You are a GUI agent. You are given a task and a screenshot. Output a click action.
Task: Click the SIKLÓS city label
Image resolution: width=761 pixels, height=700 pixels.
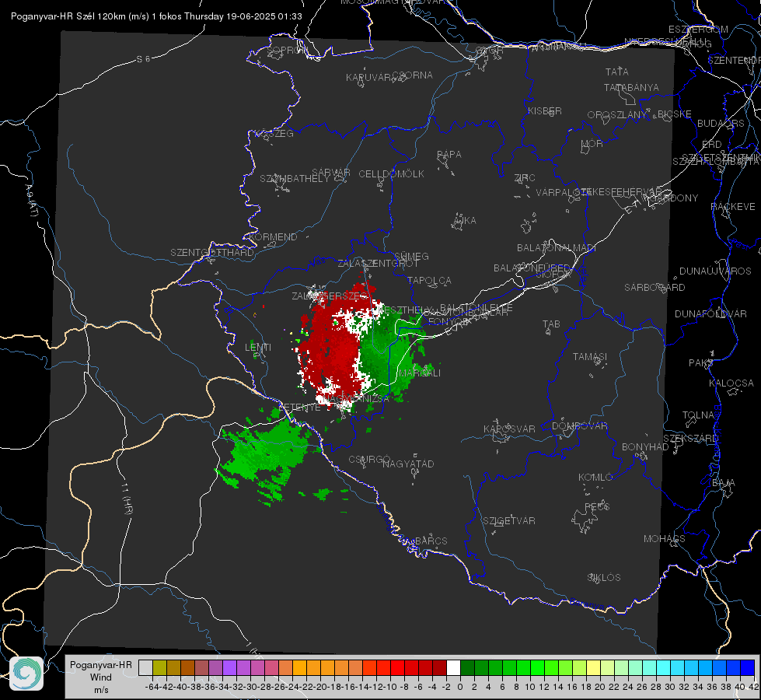coord(604,578)
